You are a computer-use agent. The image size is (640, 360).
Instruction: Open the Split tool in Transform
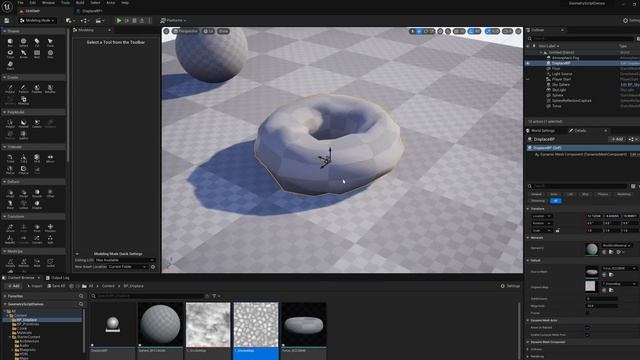50,239
